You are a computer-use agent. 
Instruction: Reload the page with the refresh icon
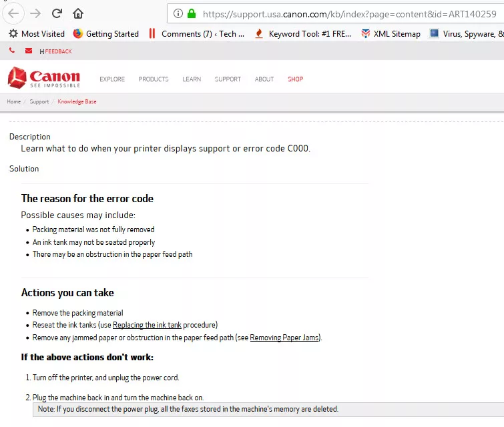[57, 13]
